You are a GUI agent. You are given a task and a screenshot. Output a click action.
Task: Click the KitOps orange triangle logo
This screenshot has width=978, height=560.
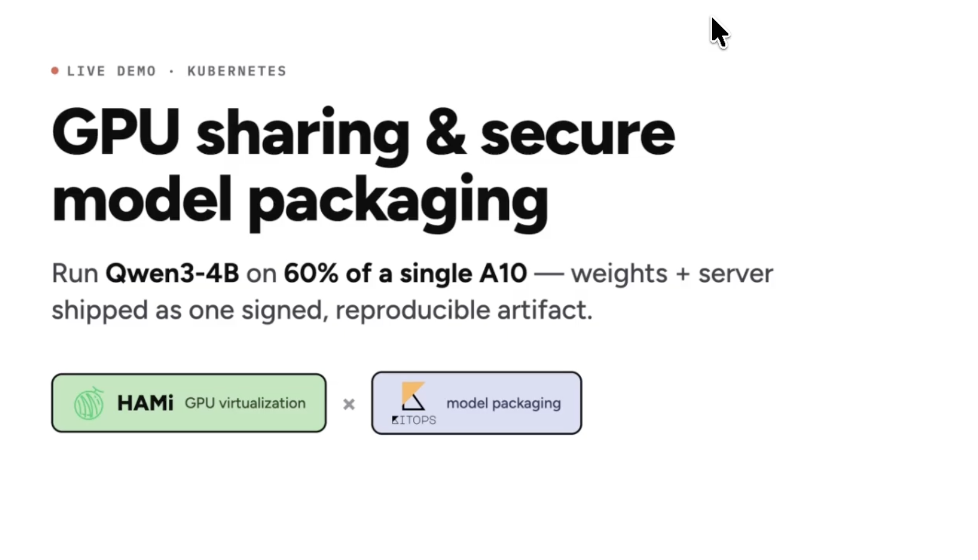(x=413, y=396)
